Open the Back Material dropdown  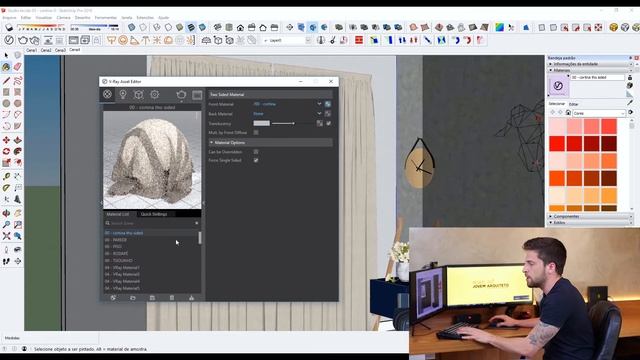tap(319, 114)
